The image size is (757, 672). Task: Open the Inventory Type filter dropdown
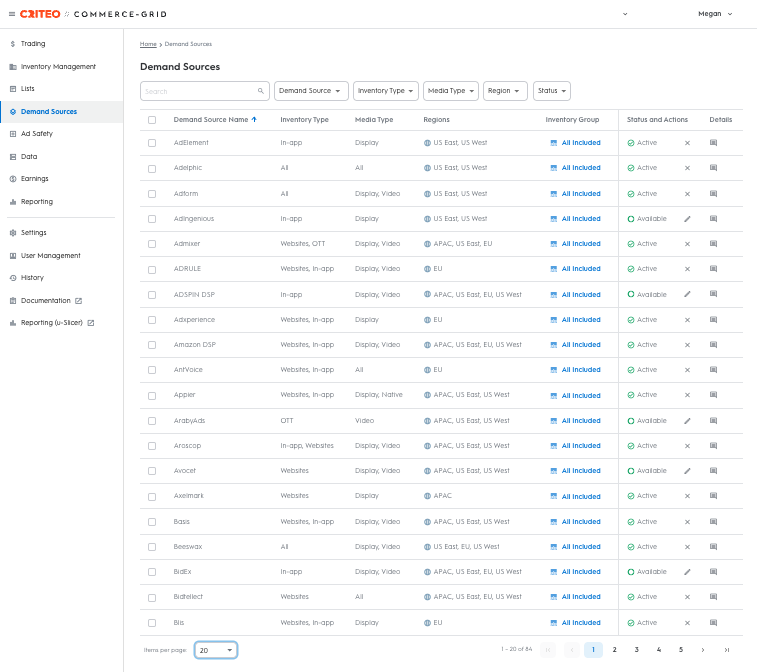[386, 91]
